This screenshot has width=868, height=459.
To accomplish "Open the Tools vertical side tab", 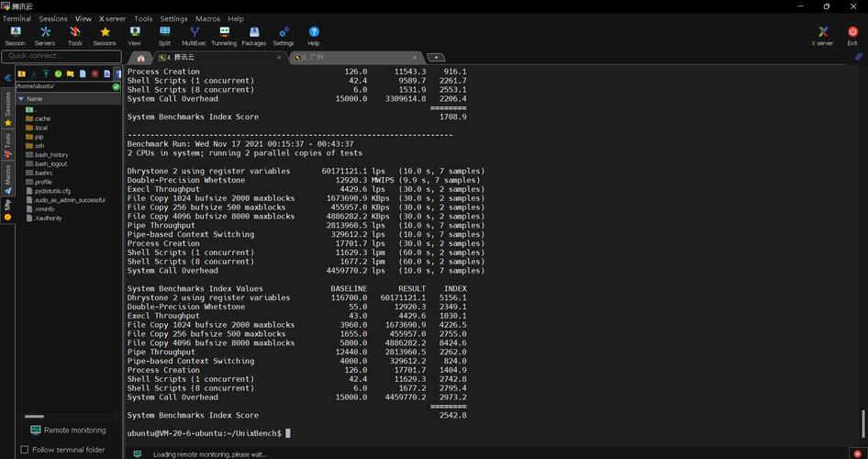I will (7, 145).
